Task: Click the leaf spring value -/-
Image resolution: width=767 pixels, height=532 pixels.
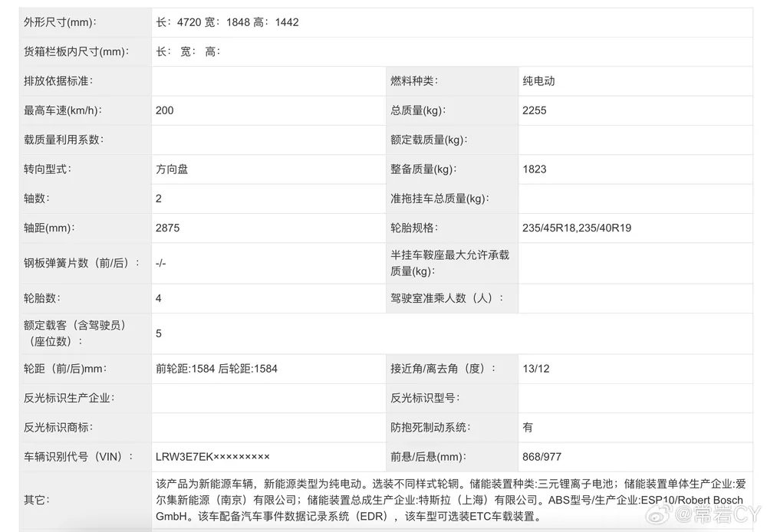Action: tap(160, 263)
